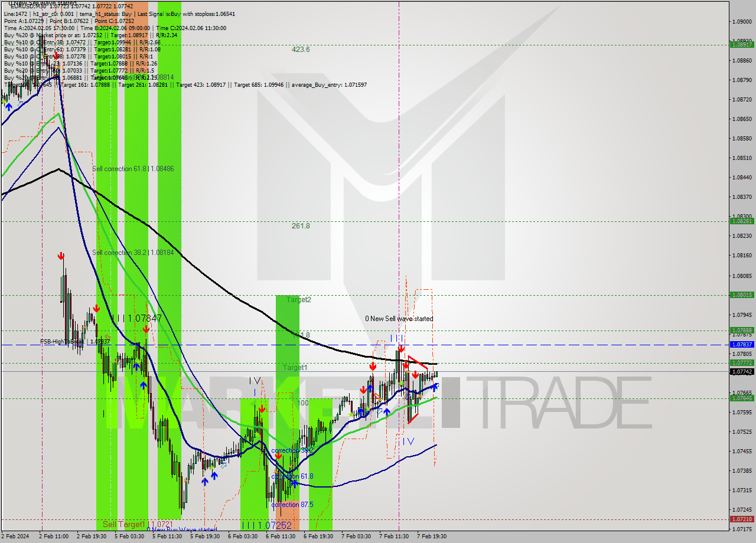The image size is (756, 543).
Task: Click the 'I V' wave label below the latest candles
Action: pyautogui.click(x=408, y=441)
